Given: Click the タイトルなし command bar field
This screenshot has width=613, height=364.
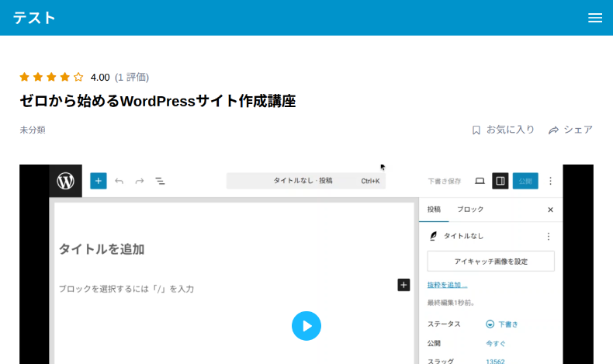Looking at the screenshot, I should [306, 181].
